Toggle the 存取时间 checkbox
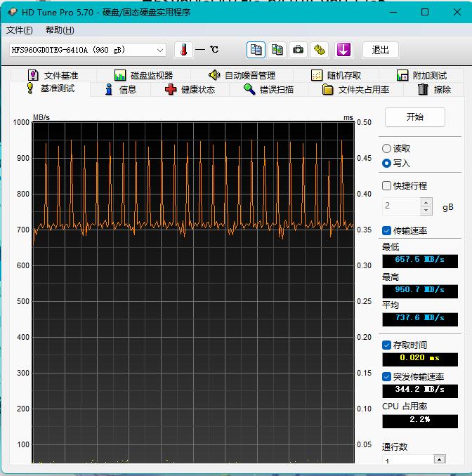The image size is (472, 476). tap(386, 345)
